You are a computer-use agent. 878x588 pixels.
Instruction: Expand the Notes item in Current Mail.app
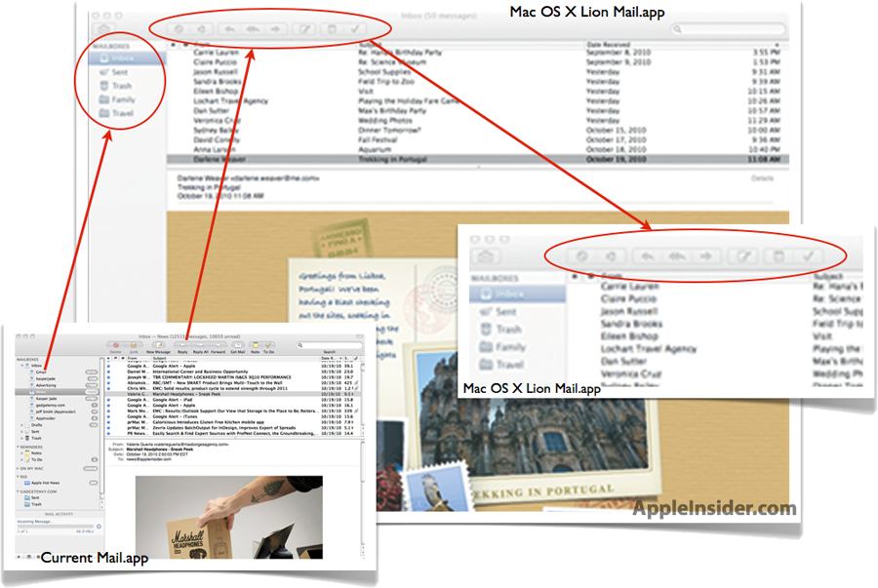pyautogui.click(x=21, y=453)
